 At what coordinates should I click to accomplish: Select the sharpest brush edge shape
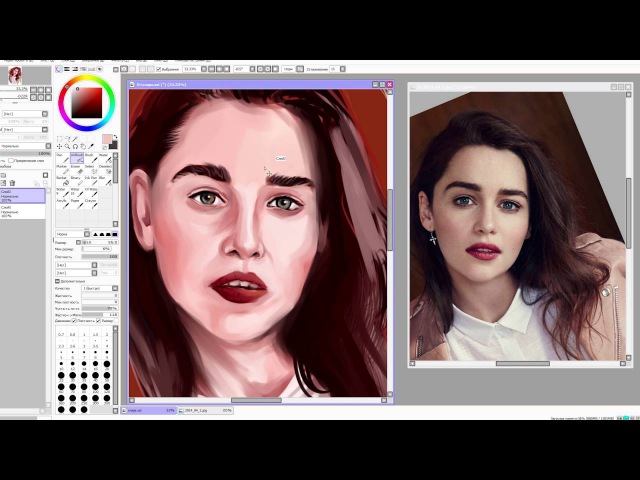(x=96, y=234)
